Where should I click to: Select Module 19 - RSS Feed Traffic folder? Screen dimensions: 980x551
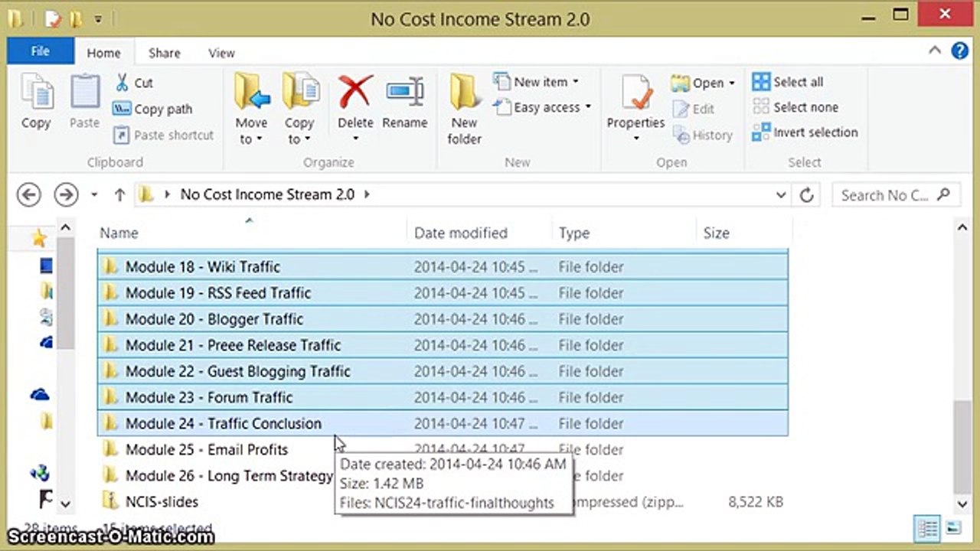pyautogui.click(x=443, y=292)
